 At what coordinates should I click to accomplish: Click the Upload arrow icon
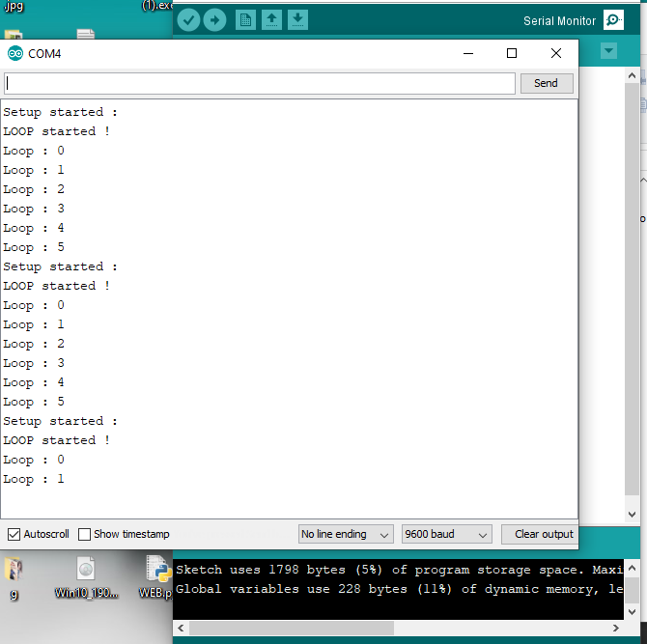[213, 19]
